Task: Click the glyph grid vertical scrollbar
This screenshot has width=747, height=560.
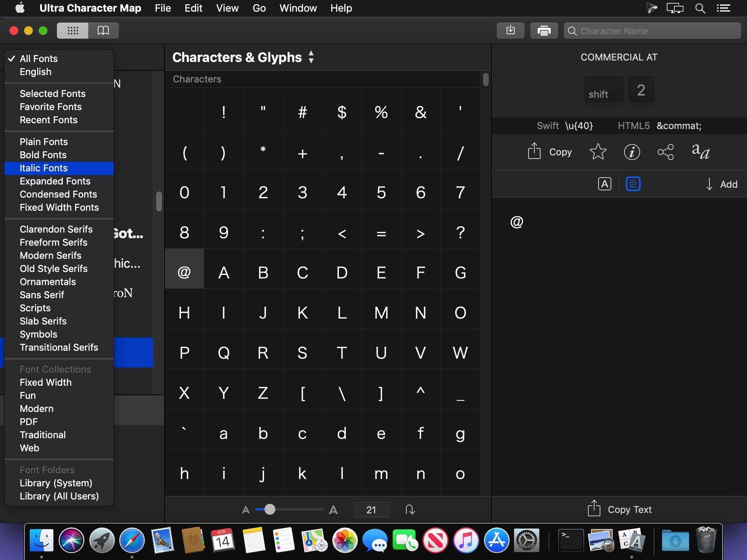Action: pos(485,79)
